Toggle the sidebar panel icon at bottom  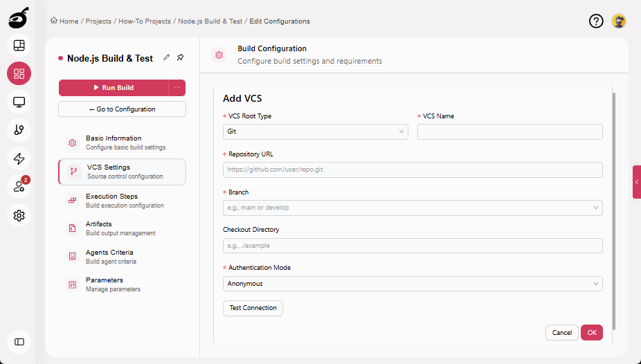pyautogui.click(x=19, y=342)
